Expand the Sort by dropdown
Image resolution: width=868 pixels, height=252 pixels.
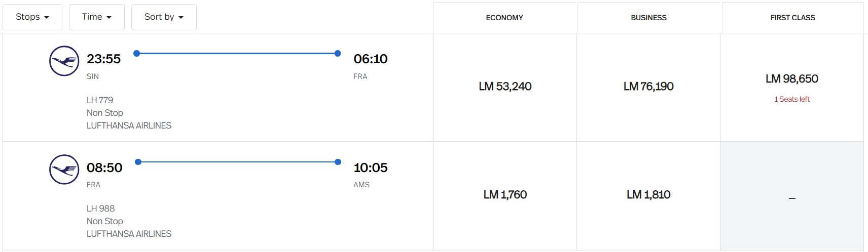click(164, 17)
